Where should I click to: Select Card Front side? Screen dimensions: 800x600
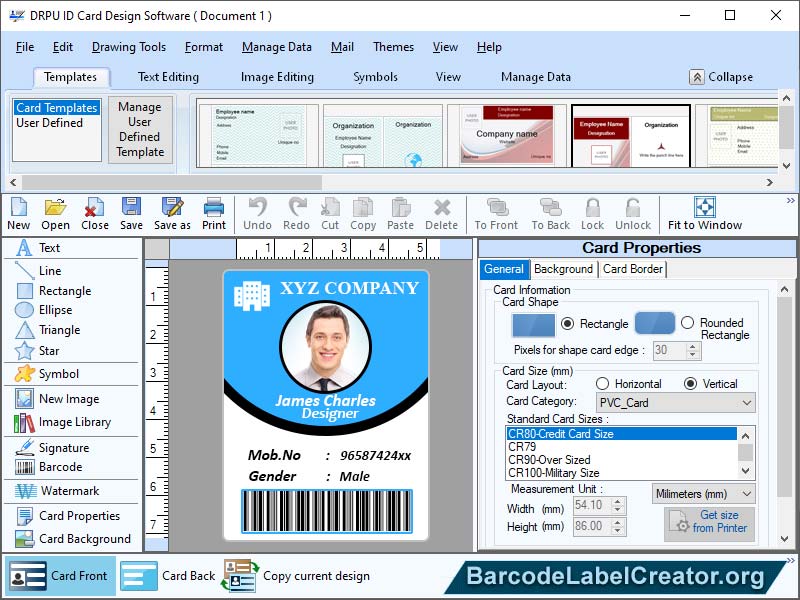coord(60,576)
